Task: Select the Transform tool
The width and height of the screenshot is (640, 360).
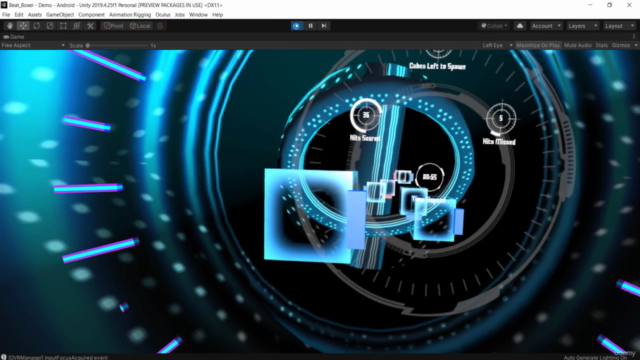Action: point(77,26)
